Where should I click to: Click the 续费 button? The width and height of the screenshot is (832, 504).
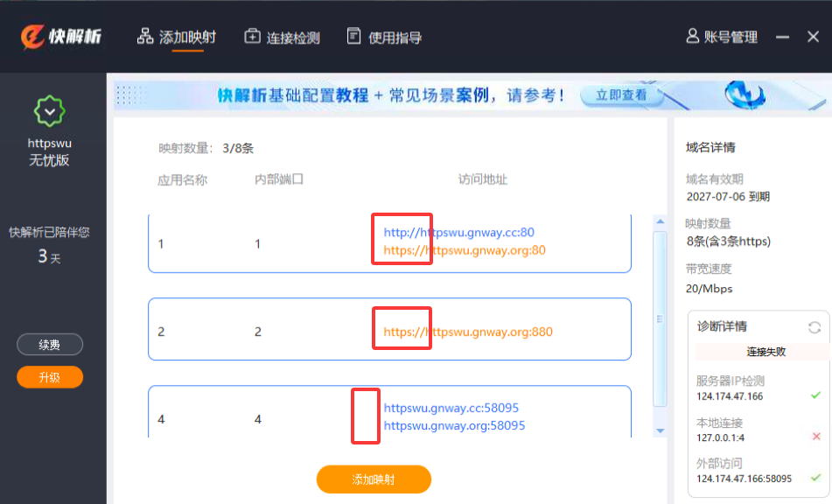click(50, 345)
